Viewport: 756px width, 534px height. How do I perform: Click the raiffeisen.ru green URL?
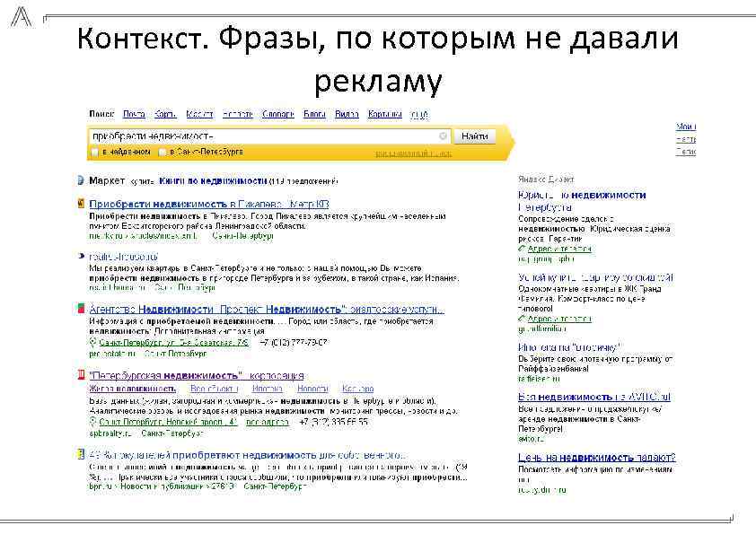[x=539, y=379]
